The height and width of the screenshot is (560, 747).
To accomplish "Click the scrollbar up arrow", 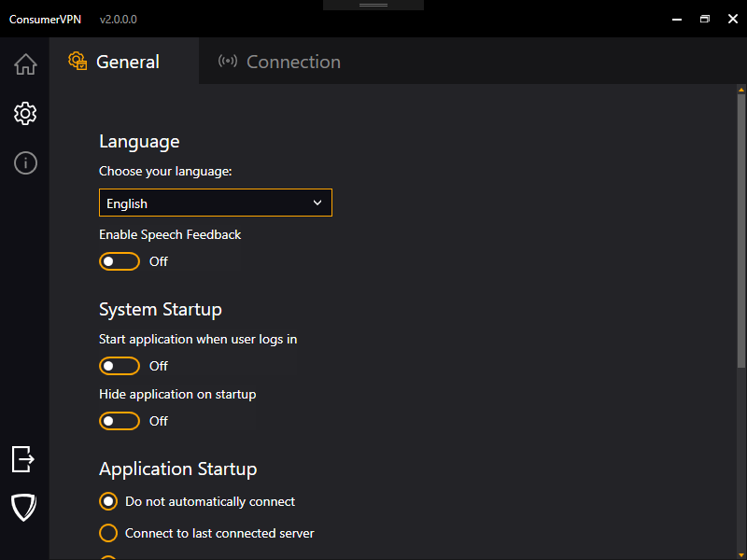I will [740, 90].
